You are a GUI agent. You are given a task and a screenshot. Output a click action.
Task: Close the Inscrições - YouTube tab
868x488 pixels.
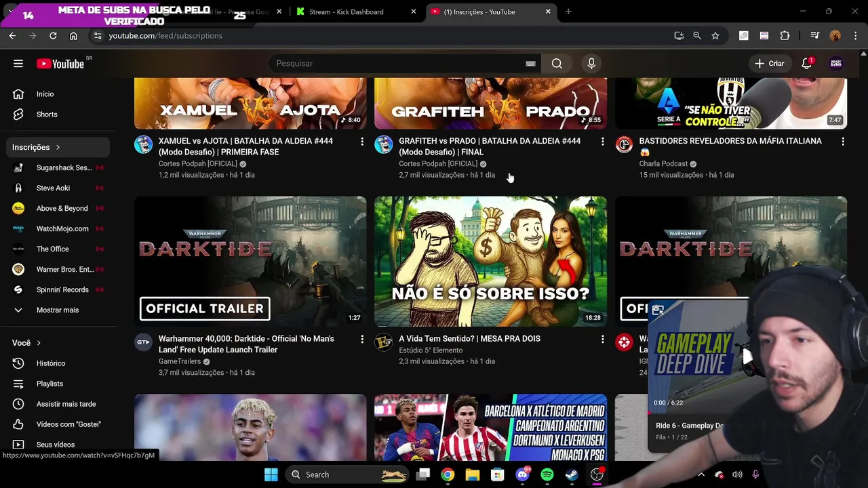(x=548, y=12)
